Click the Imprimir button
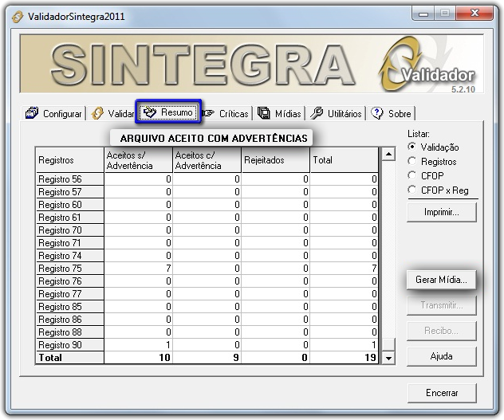This screenshot has height=420, width=504. pos(441,213)
